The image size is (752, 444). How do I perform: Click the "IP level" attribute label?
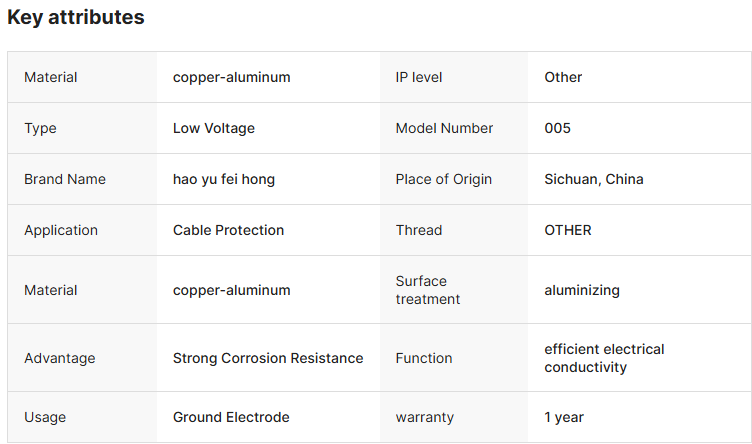(x=419, y=77)
